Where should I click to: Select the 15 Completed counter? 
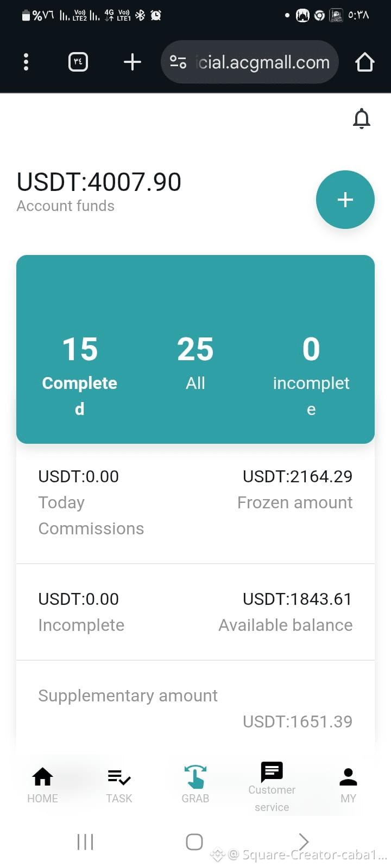coord(80,374)
